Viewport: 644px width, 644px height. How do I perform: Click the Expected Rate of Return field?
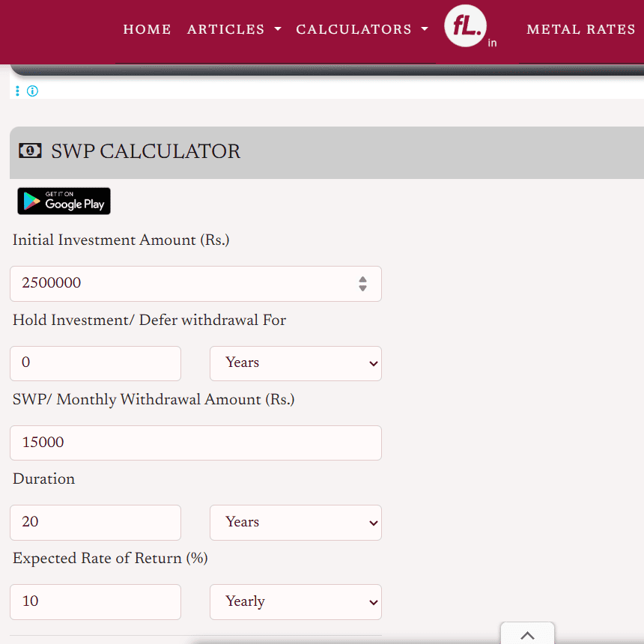[95, 602]
